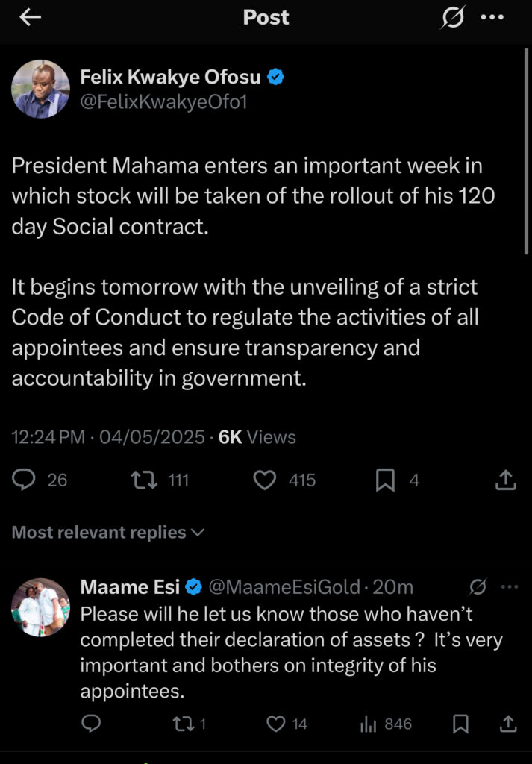Bookmark Maame Esi's reply

(460, 723)
